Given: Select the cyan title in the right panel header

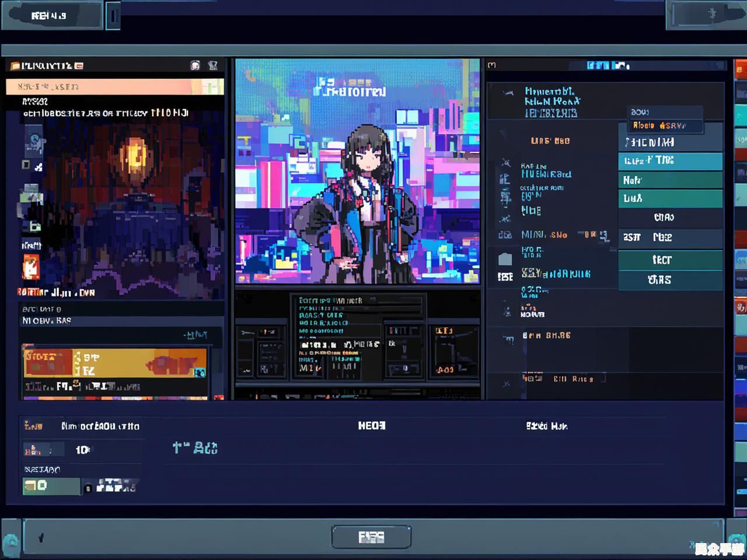Looking at the screenshot, I should tap(608, 65).
